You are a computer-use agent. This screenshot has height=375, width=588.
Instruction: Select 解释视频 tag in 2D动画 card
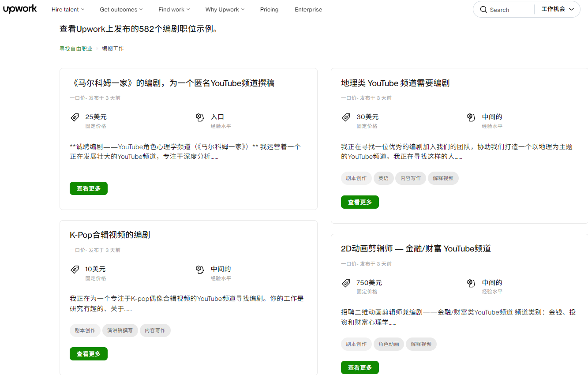point(421,344)
